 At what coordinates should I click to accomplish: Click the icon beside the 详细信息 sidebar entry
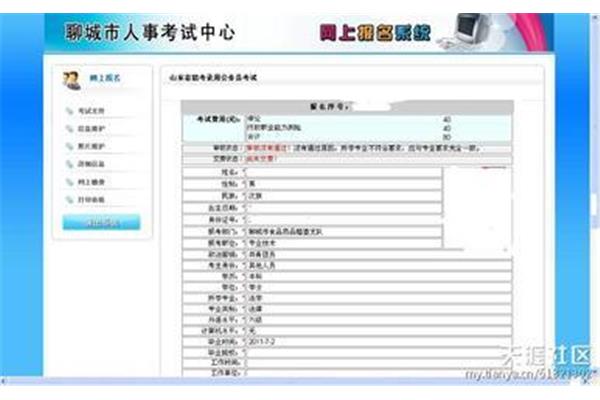click(x=69, y=164)
